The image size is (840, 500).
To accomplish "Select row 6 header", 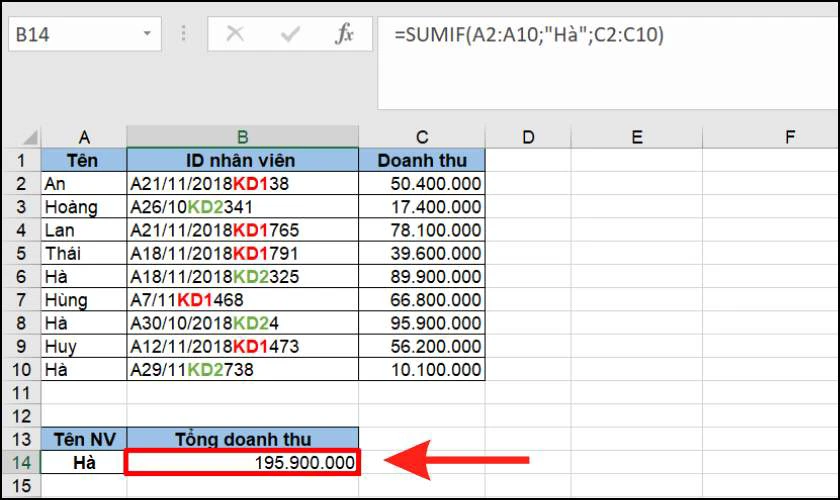I will pos(21,277).
